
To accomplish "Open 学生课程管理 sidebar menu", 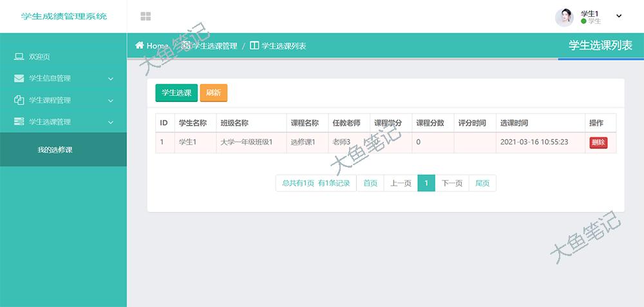I will point(63,100).
